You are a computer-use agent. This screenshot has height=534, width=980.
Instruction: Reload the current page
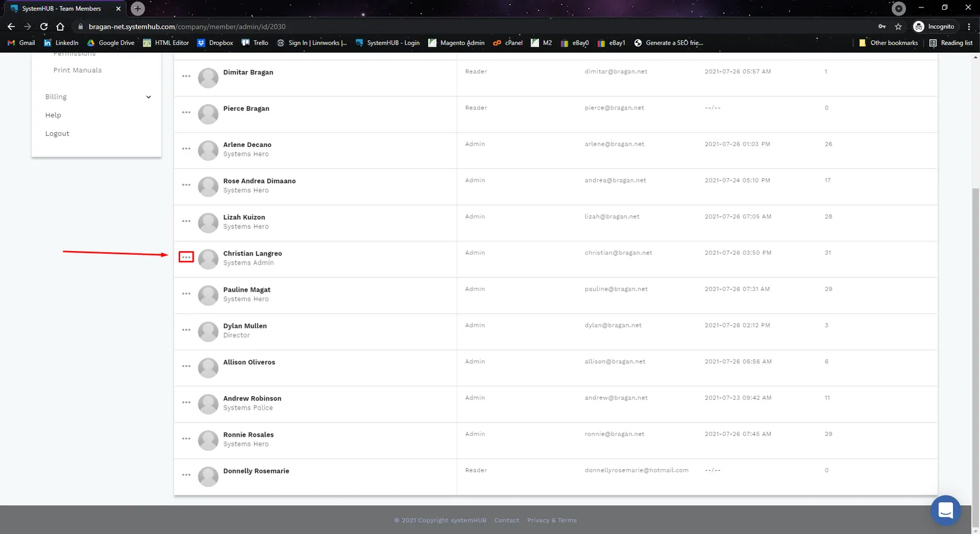(43, 26)
